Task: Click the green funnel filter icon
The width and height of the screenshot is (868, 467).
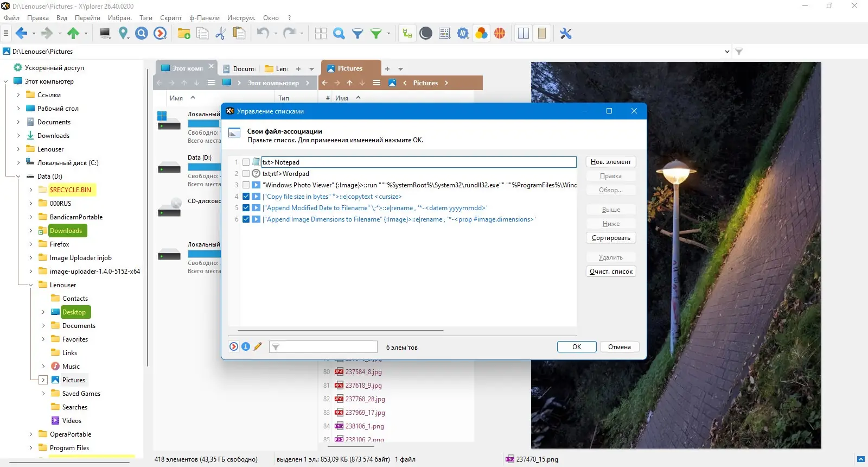Action: (x=376, y=34)
